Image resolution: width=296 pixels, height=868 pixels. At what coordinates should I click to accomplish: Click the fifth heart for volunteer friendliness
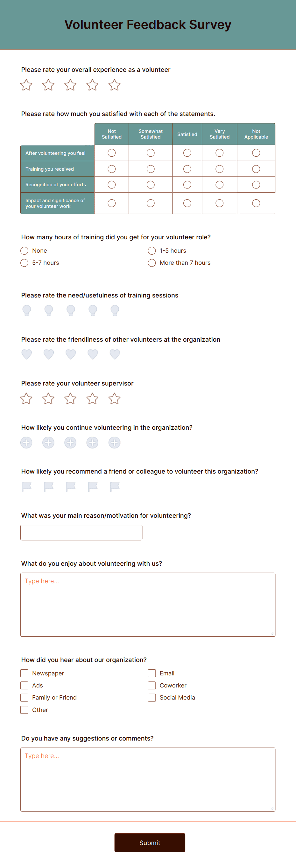pyautogui.click(x=114, y=354)
